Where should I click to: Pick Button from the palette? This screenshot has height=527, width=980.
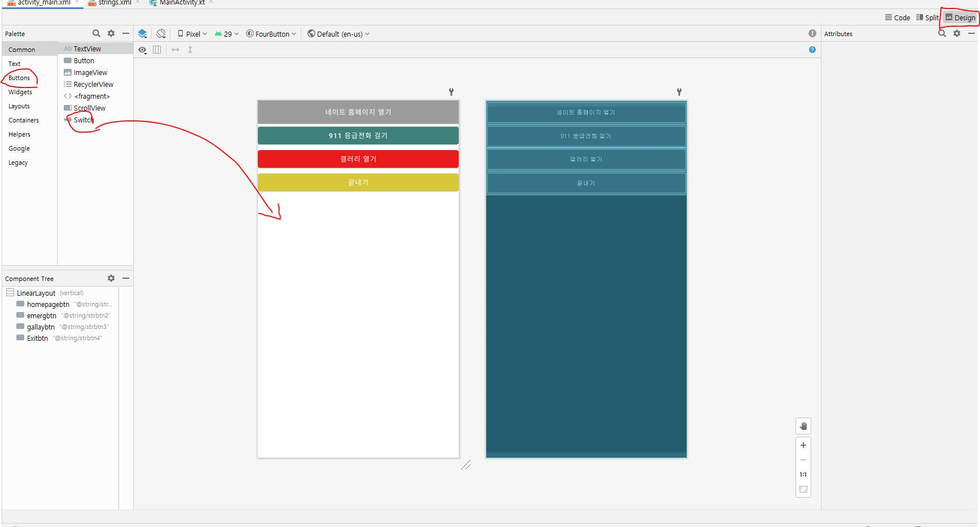pos(95,61)
